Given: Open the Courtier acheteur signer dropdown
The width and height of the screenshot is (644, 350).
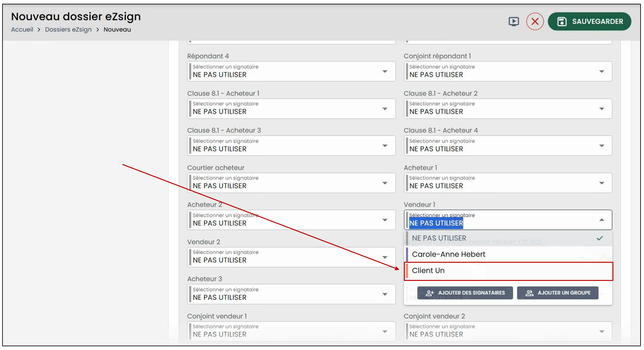Looking at the screenshot, I should click(x=291, y=183).
